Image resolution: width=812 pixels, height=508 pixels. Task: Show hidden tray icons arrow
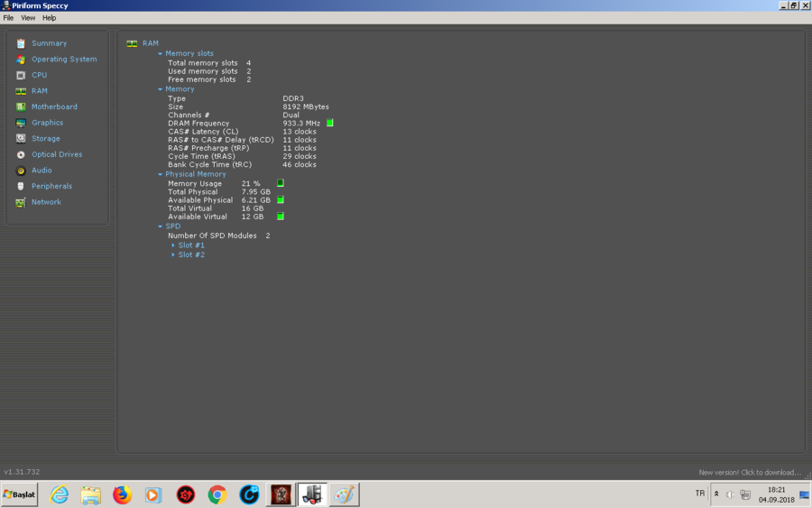point(716,494)
